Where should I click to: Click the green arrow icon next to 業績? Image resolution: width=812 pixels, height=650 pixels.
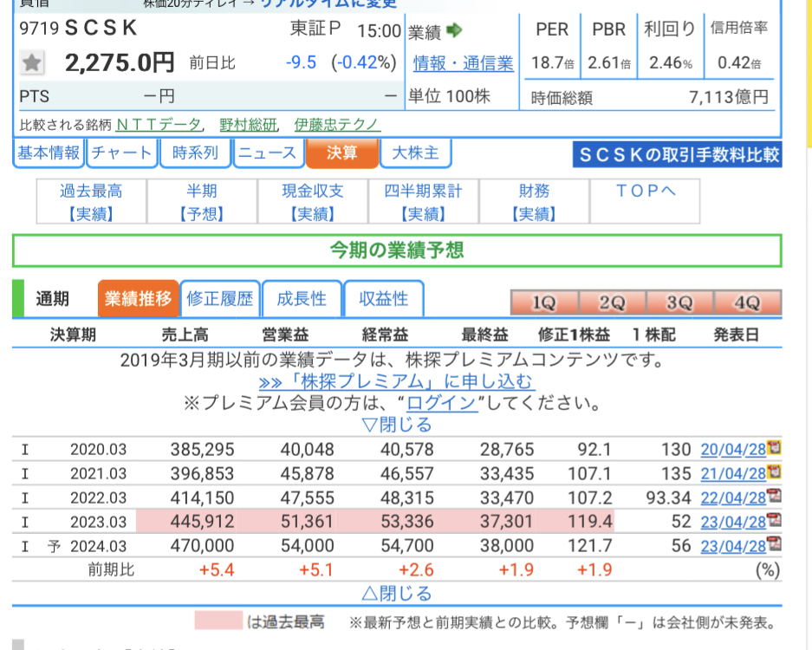454,30
